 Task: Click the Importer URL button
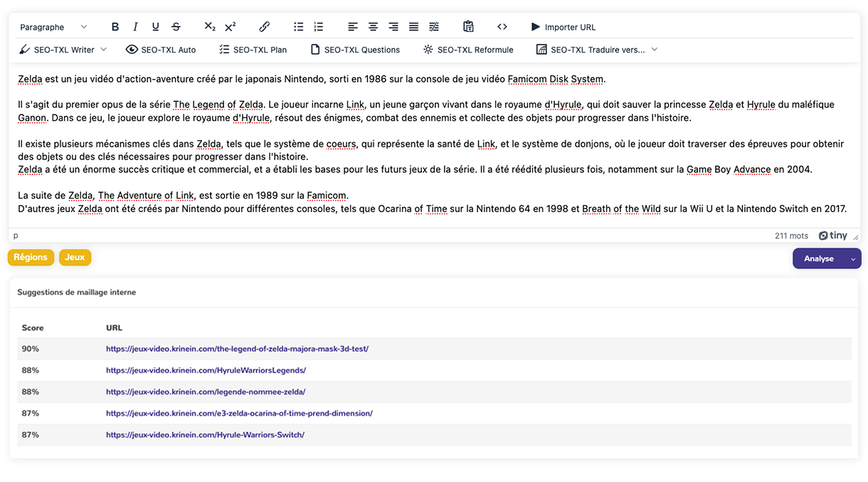coord(563,27)
